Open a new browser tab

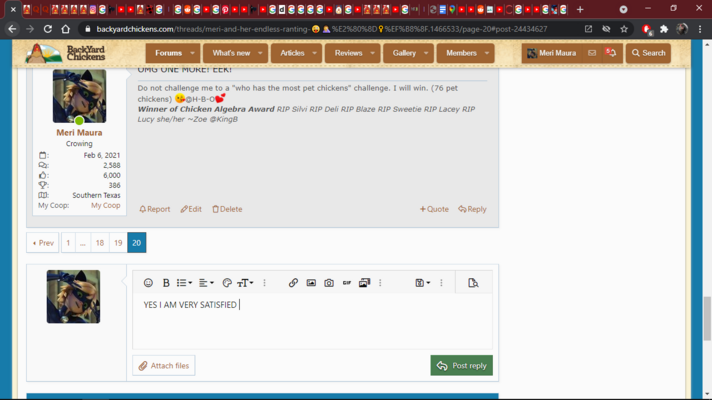580,10
